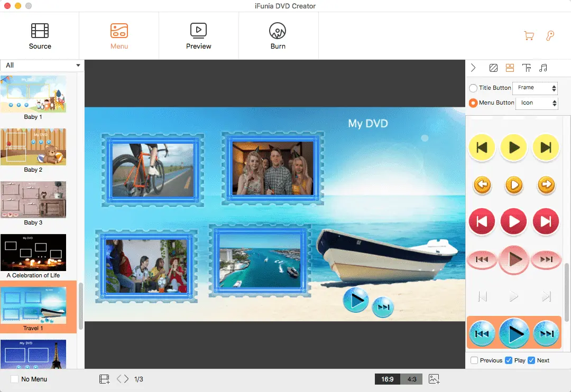Switch to the Burn tab
The height and width of the screenshot is (392, 571).
pos(278,36)
